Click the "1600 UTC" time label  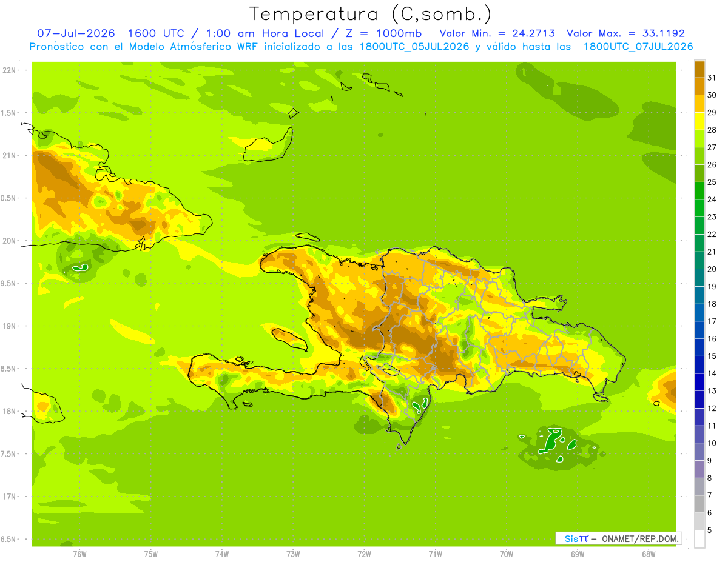point(156,33)
